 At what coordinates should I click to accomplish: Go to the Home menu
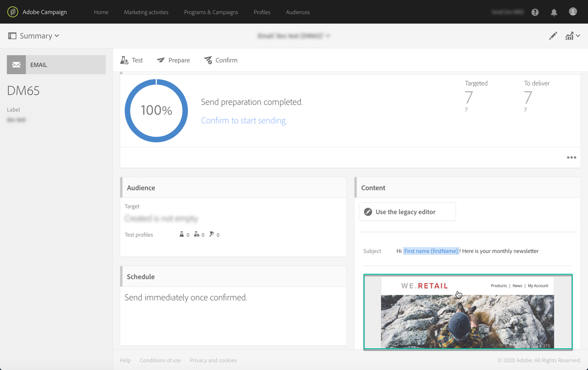pyautogui.click(x=101, y=12)
